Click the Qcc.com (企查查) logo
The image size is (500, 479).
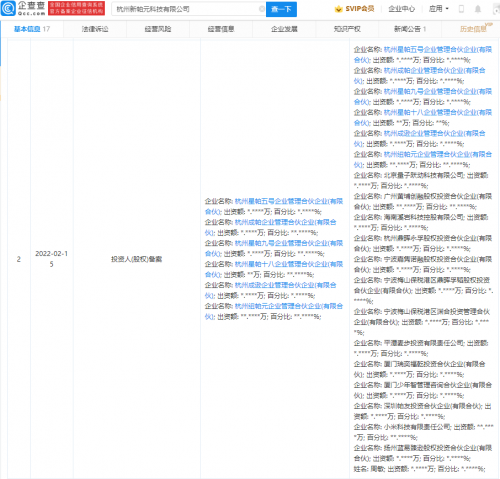coord(23,9)
